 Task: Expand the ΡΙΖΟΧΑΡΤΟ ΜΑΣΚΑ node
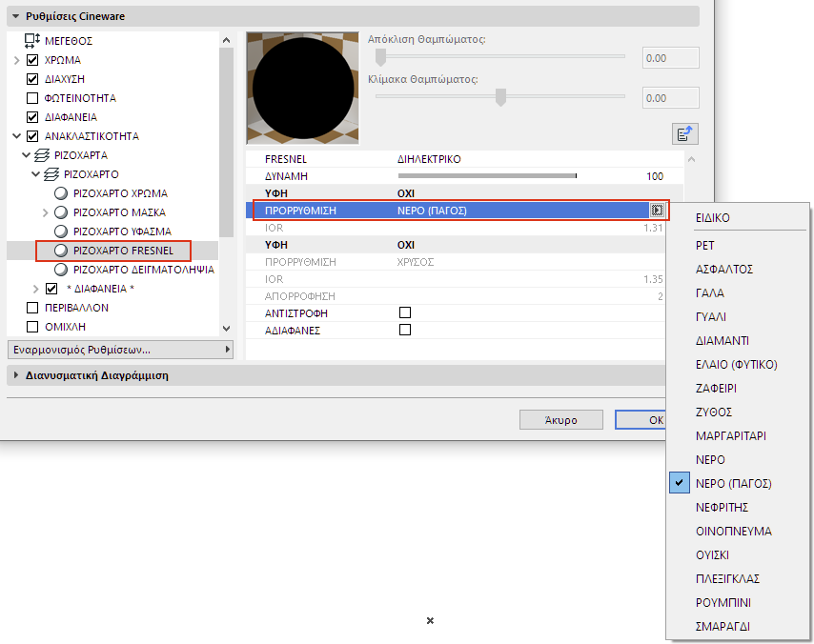(45, 212)
